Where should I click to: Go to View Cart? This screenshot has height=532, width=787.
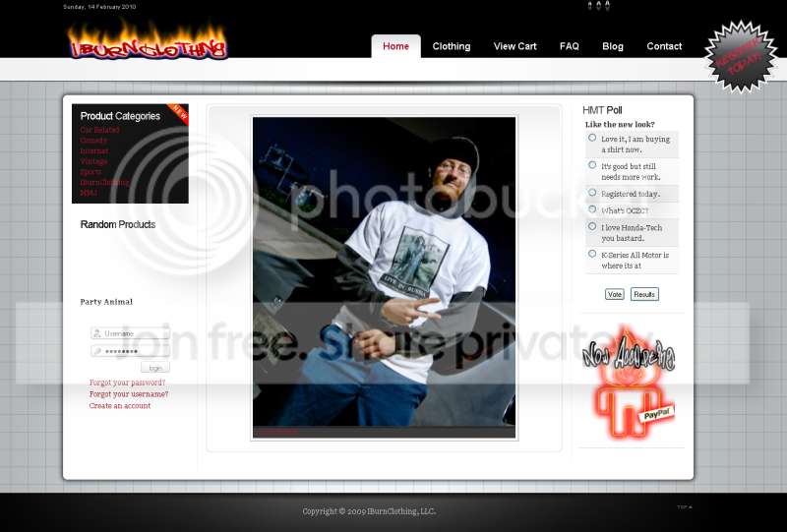[x=515, y=46]
